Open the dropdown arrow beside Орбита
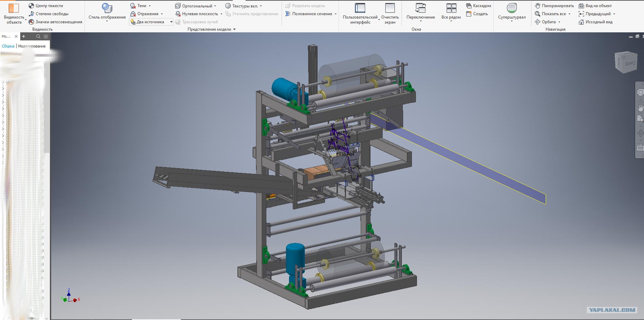 [559, 22]
